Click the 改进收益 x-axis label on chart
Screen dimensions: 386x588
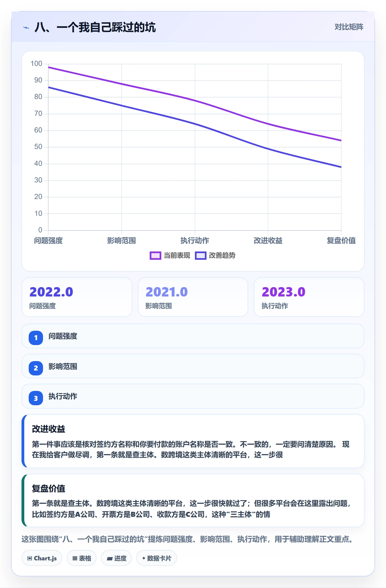click(x=268, y=241)
